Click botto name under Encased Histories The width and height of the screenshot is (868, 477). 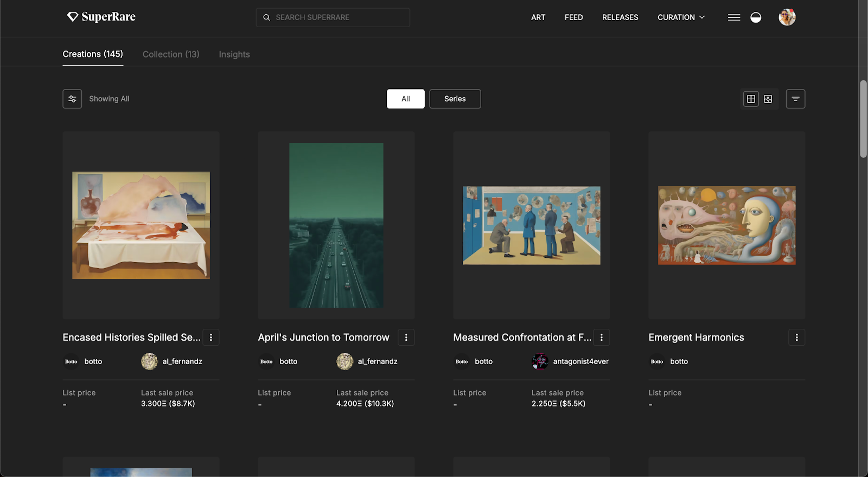(93, 361)
